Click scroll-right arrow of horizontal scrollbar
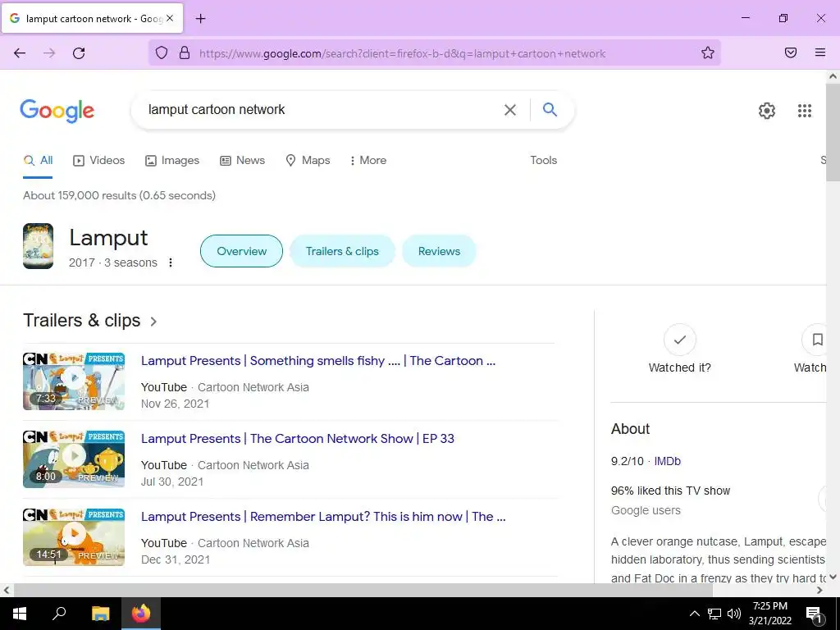The height and width of the screenshot is (630, 840). click(x=819, y=590)
